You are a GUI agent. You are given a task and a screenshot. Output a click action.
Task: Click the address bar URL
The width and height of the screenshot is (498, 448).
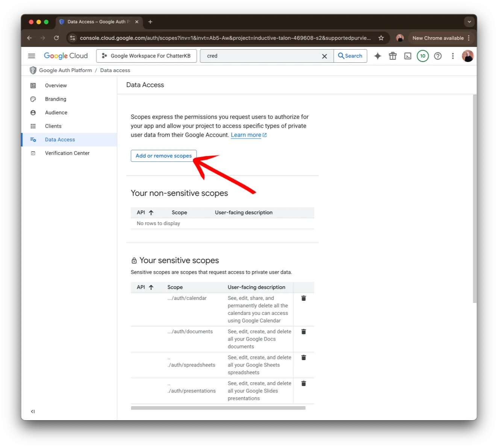click(x=225, y=38)
